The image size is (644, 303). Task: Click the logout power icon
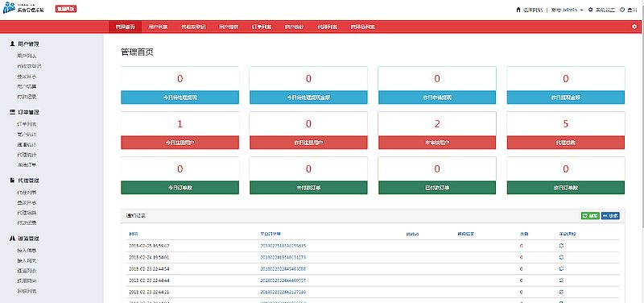(622, 10)
